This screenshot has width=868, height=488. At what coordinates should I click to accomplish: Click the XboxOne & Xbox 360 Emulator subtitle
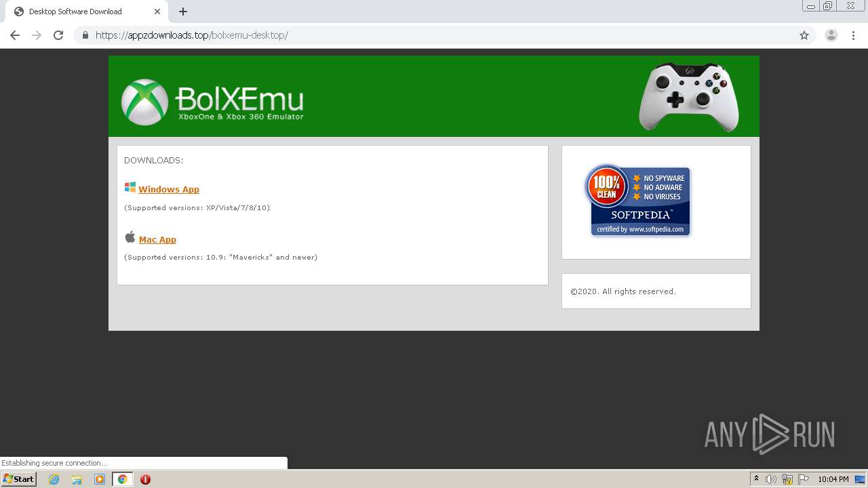(x=241, y=117)
